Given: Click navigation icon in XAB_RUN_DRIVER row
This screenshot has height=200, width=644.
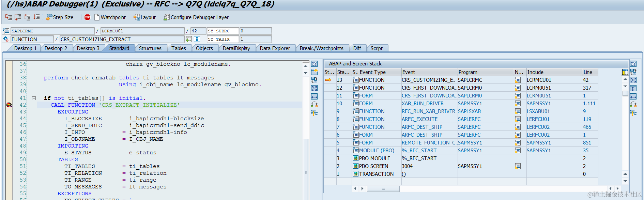Looking at the screenshot, I should (518, 103).
